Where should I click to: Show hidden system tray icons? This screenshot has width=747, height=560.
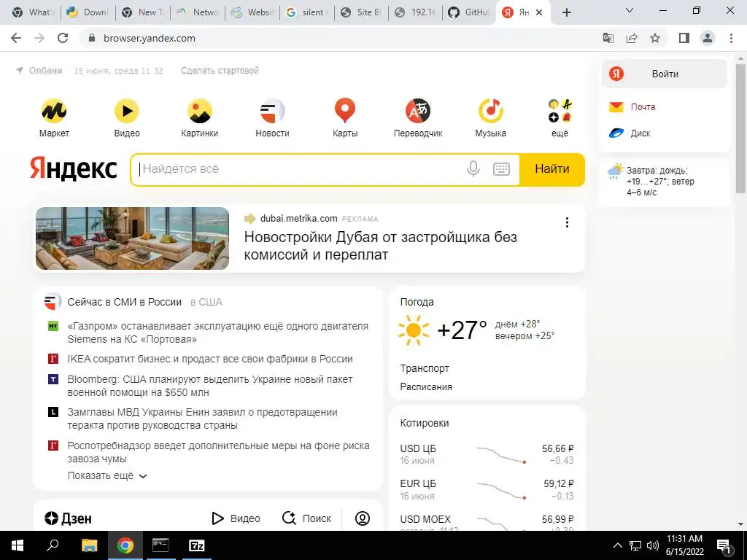(x=617, y=545)
